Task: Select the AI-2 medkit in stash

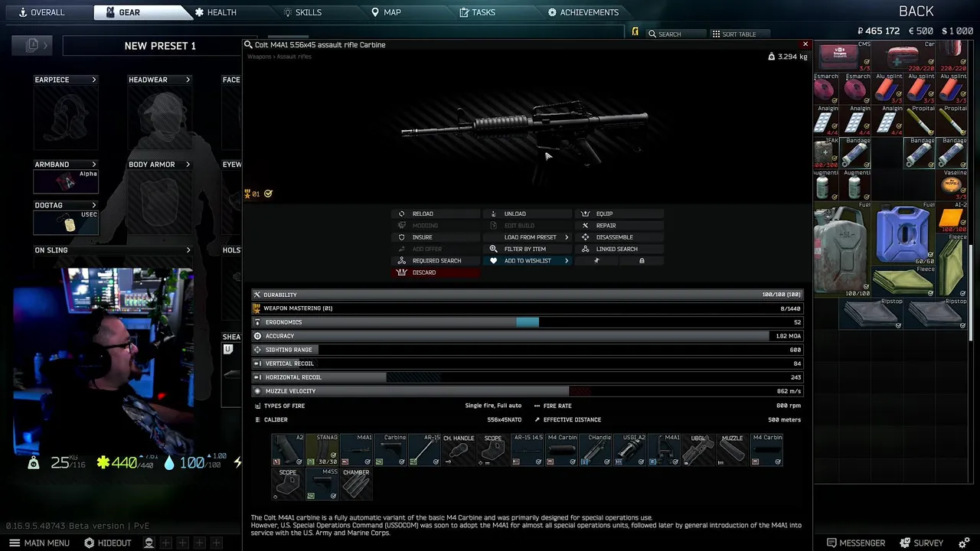Action: tap(952, 217)
